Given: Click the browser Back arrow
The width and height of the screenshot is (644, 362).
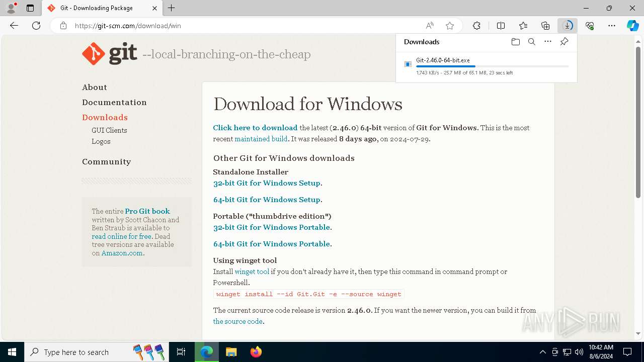Looking at the screenshot, I should (x=14, y=26).
